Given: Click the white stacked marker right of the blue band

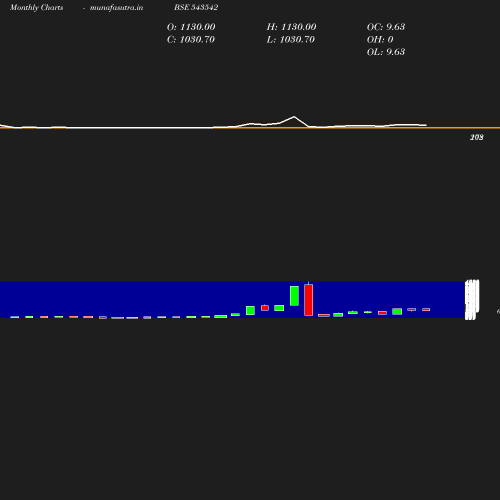Looking at the screenshot, I should (x=472, y=300).
